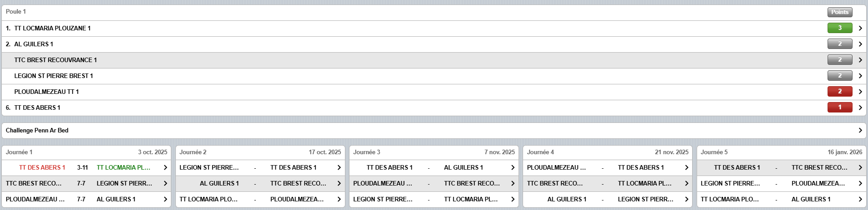The width and height of the screenshot is (868, 210).
Task: Open Journée 4 AL GUILERS vs LEGION chevron
Action: coord(686,200)
